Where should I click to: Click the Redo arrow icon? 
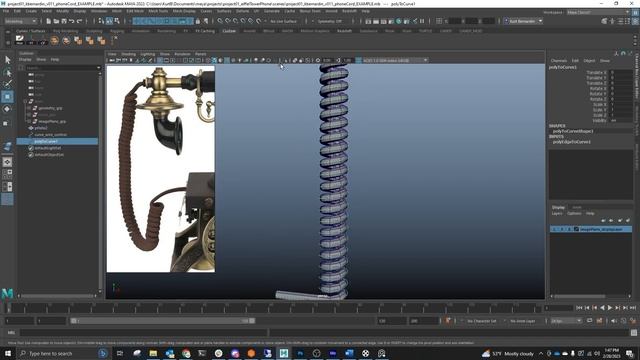80,21
